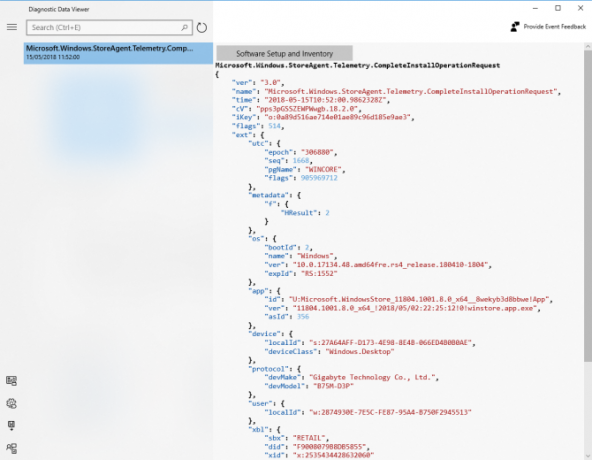The width and height of the screenshot is (592, 460).
Task: Click the sidebar icon with a screen and down arrow
Action: pos(12,426)
